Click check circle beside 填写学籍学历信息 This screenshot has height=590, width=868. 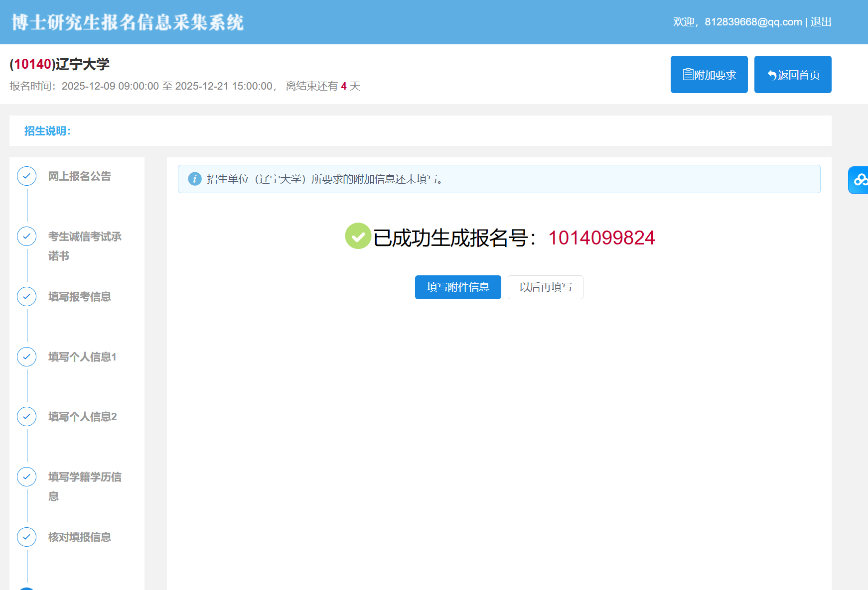[27, 477]
